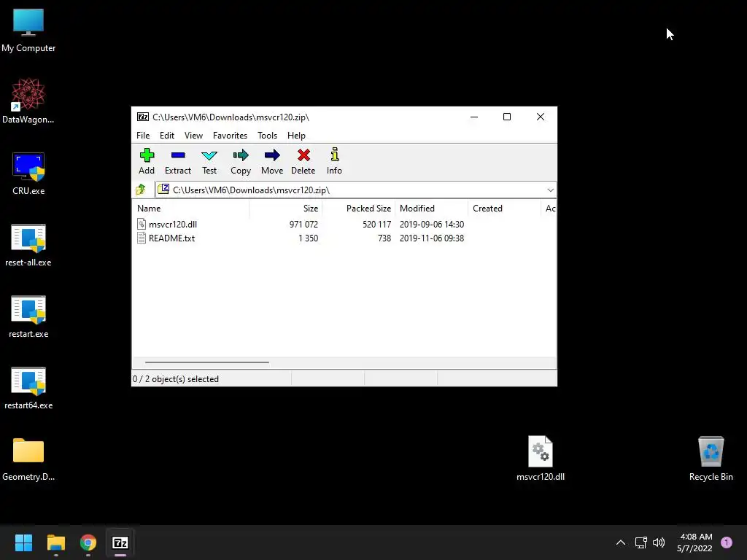
Task: Show hidden system tray icons
Action: tap(621, 542)
